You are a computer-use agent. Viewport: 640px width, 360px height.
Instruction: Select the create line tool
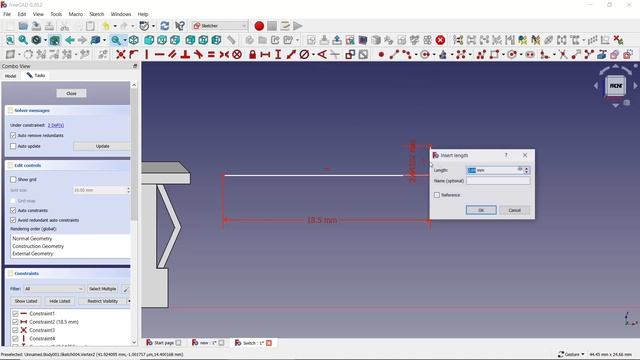pos(394,54)
